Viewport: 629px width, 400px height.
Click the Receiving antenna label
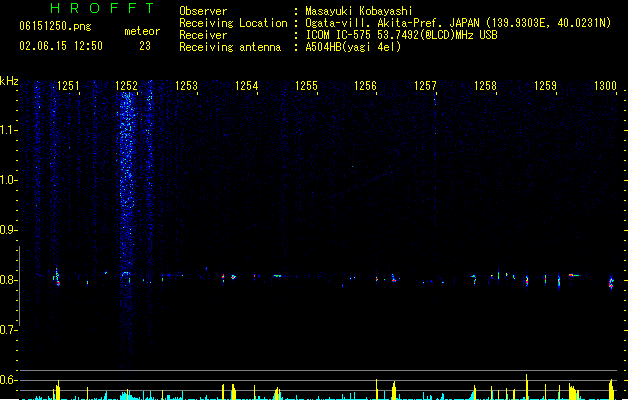pyautogui.click(x=230, y=47)
